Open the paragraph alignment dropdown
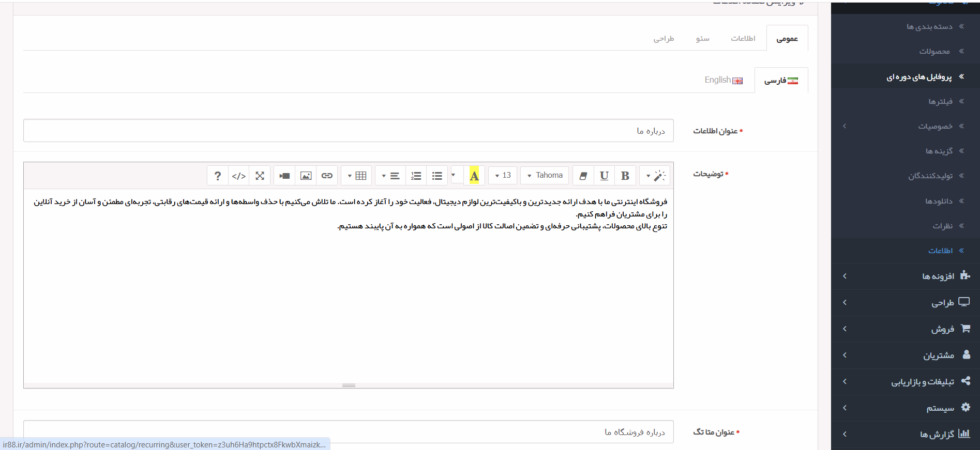980x450 pixels. [x=390, y=176]
